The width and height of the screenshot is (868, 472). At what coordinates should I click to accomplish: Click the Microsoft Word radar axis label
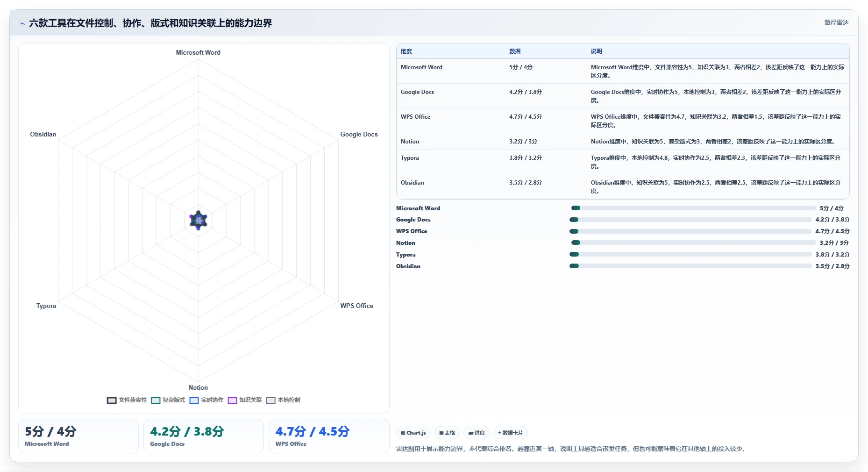click(198, 52)
